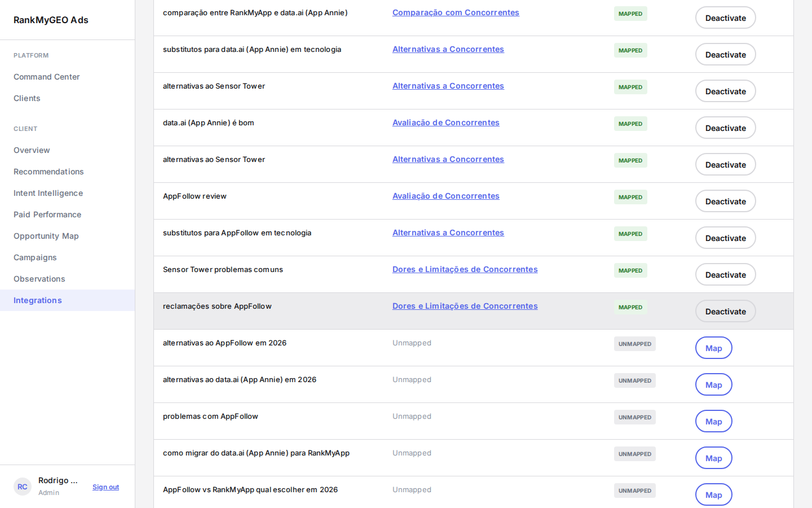The width and height of the screenshot is (812, 508).
Task: Deactivate the 'AppFollow review' mapping
Action: [725, 202]
